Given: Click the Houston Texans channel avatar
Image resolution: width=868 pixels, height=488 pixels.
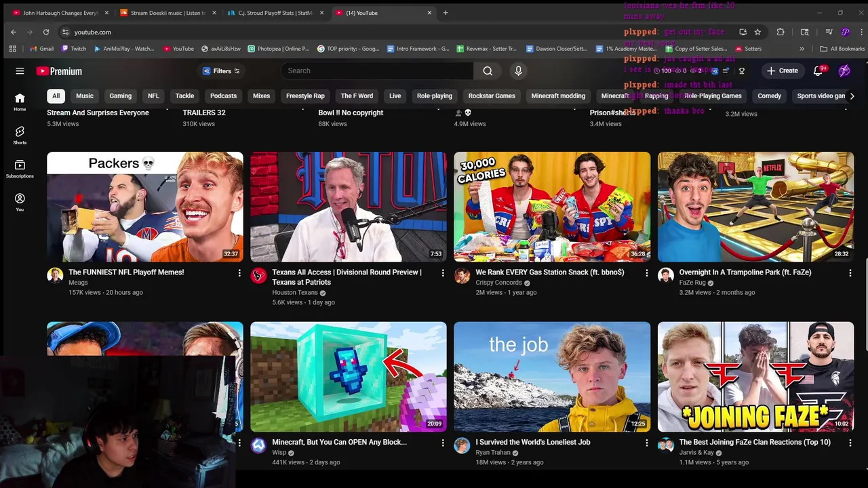Looking at the screenshot, I should coord(258,275).
